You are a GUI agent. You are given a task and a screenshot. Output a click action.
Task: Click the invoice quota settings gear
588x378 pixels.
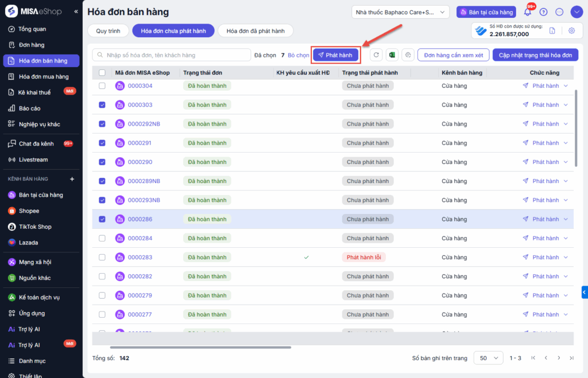pyautogui.click(x=571, y=31)
